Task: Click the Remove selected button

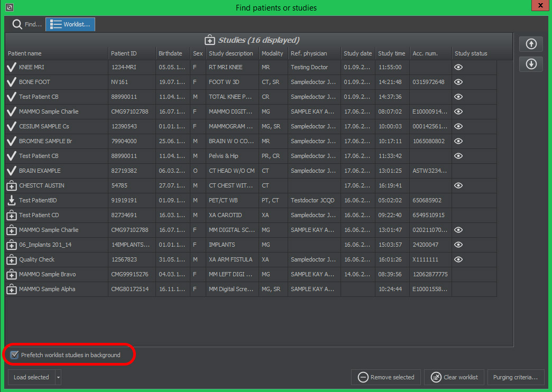Action: [x=386, y=377]
